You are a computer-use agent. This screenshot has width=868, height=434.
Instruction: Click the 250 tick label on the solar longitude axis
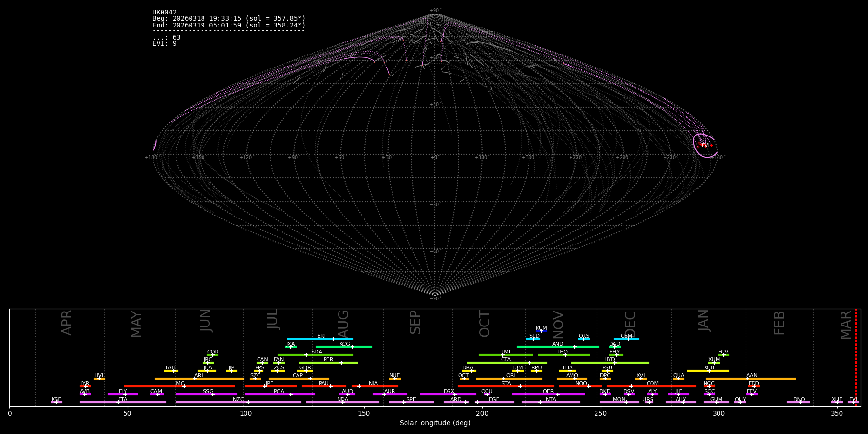[600, 413]
